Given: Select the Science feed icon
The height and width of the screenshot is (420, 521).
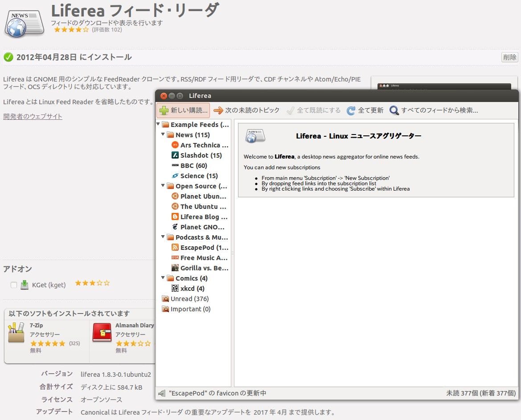Looking at the screenshot, I should click(175, 175).
